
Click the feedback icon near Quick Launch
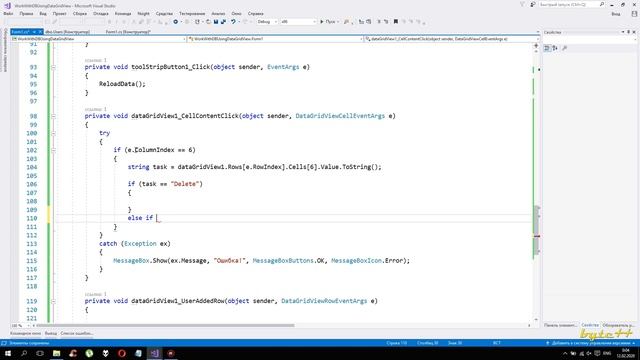coord(533,4)
